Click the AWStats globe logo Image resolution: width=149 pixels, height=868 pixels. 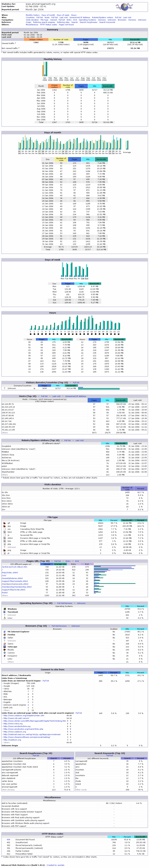pos(129,6)
